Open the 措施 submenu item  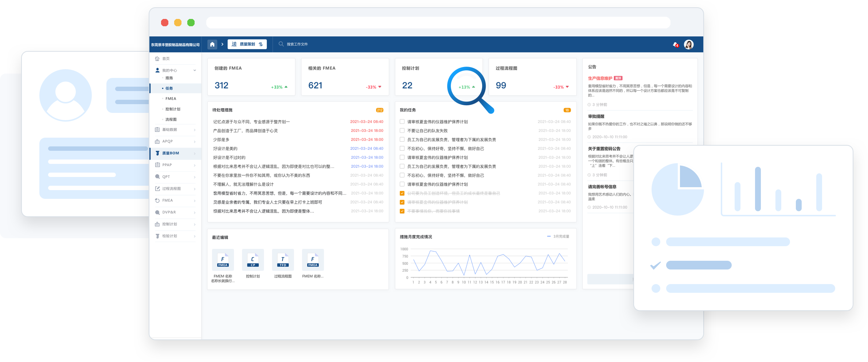pyautogui.click(x=169, y=78)
